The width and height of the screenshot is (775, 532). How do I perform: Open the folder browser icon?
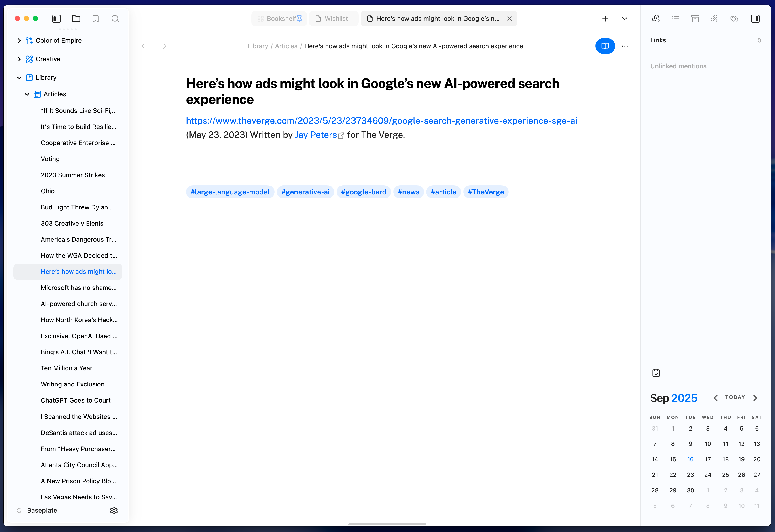(x=76, y=19)
